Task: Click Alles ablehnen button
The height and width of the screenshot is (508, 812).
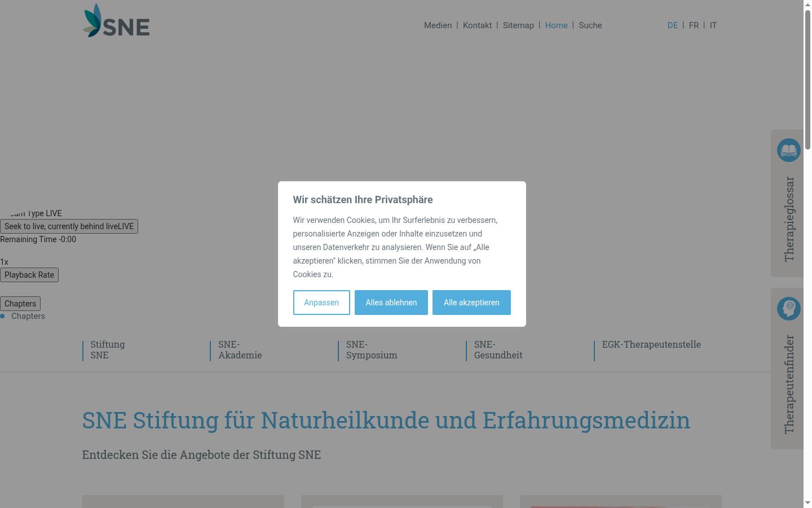Action: coord(391,303)
